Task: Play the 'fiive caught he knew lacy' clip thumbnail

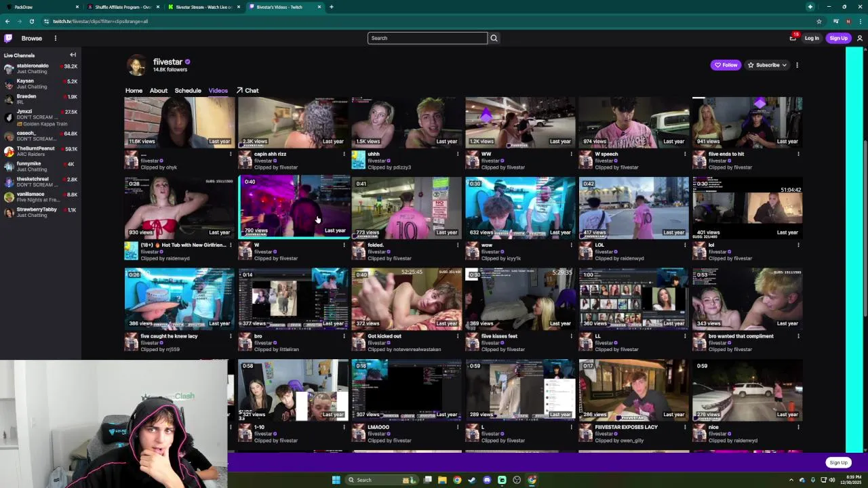Action: 179,298
